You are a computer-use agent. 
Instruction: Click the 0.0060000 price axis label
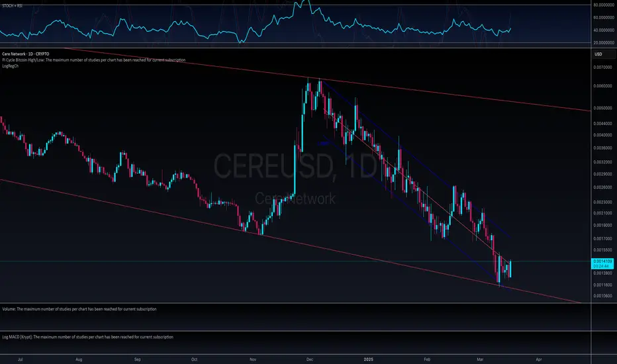[602, 86]
